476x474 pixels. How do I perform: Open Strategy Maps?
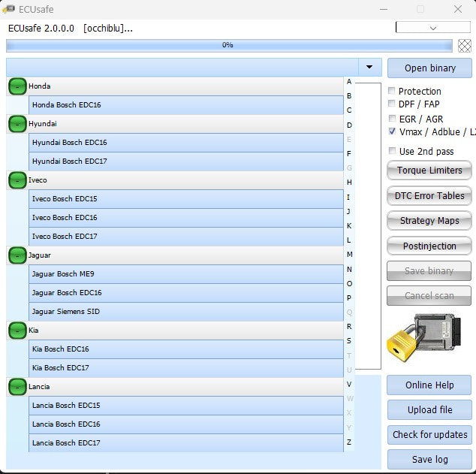coord(429,220)
